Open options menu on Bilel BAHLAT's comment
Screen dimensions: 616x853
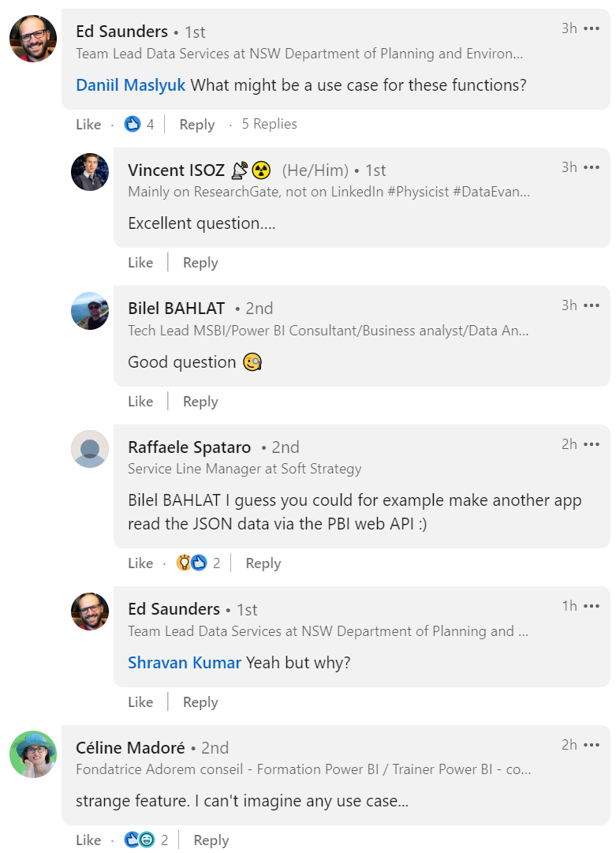click(x=592, y=305)
